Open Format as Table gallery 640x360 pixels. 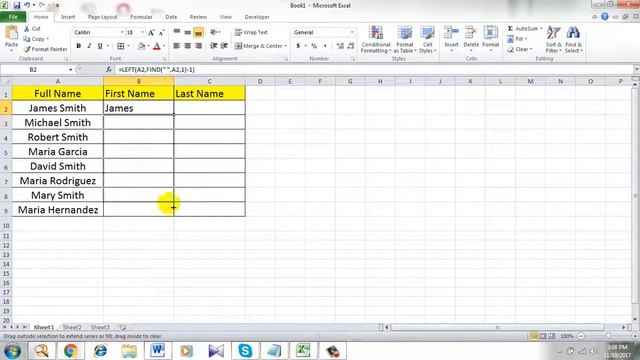[x=405, y=40]
